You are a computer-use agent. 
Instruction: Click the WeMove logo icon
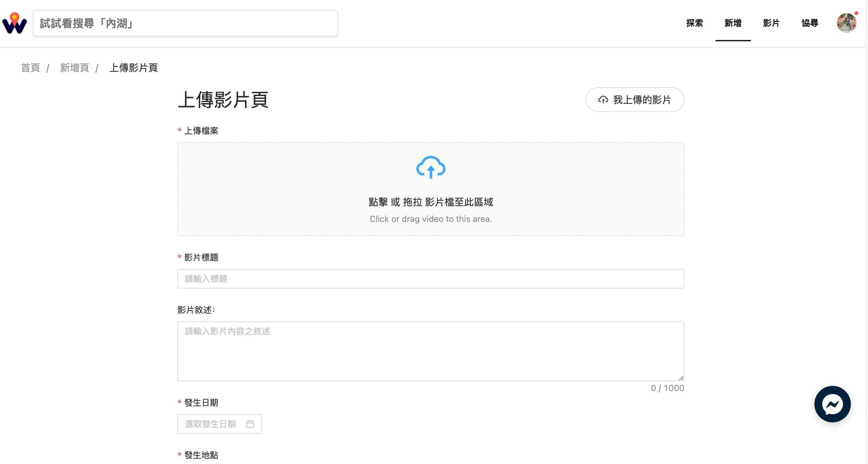click(14, 22)
